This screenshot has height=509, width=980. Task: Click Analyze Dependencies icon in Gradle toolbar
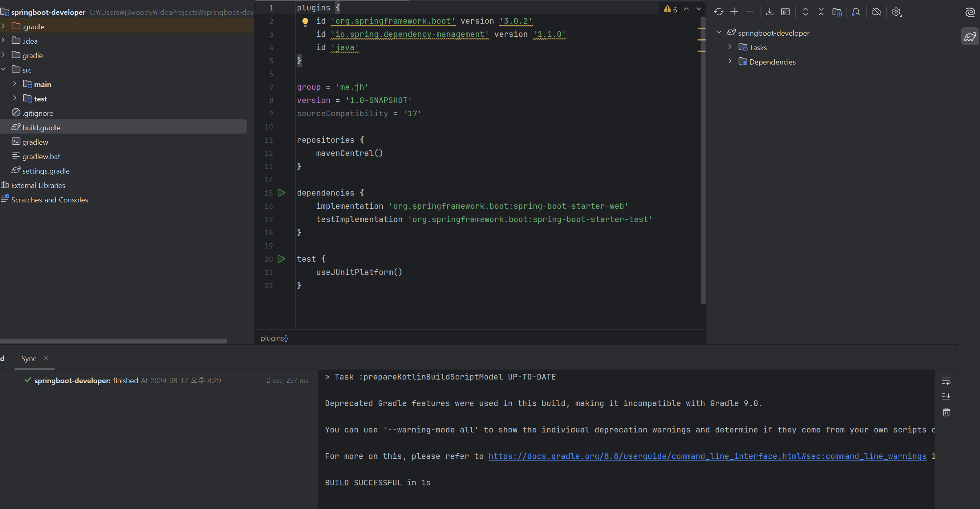tap(856, 12)
